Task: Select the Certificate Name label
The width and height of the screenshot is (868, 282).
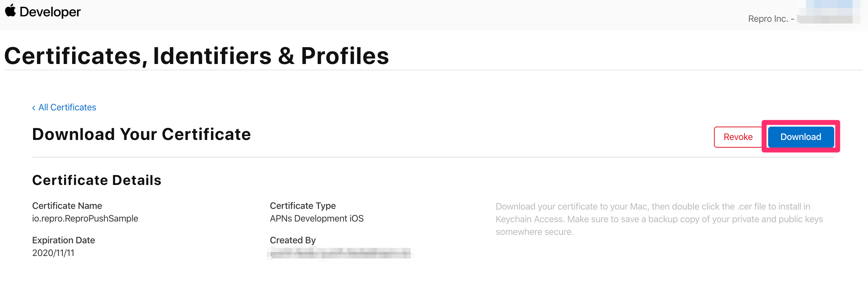Action: [x=67, y=206]
